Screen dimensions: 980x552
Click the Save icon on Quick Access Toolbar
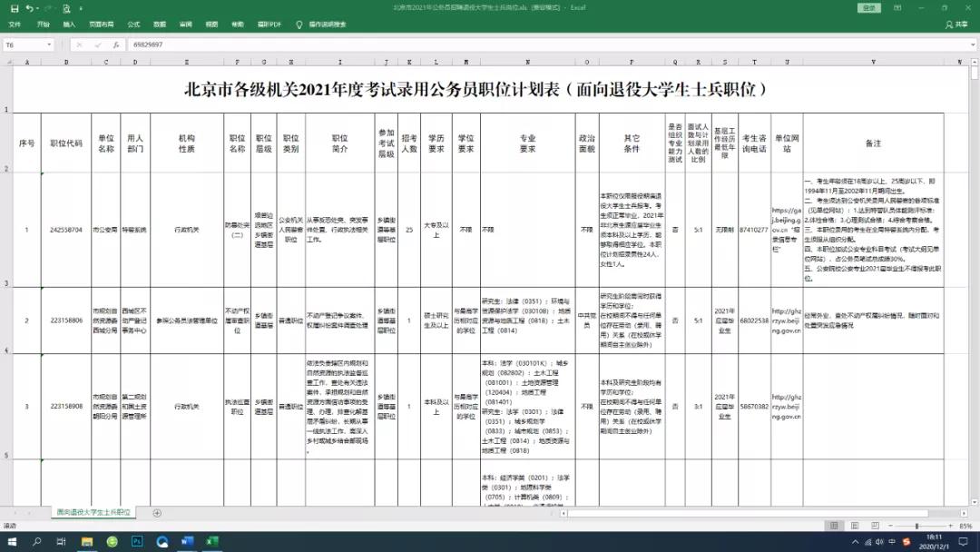[15, 8]
